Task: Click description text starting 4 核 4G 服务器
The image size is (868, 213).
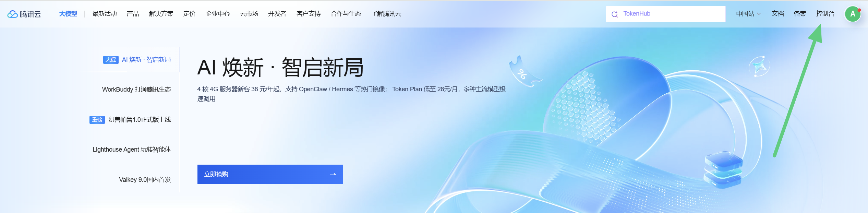Action: [x=351, y=94]
